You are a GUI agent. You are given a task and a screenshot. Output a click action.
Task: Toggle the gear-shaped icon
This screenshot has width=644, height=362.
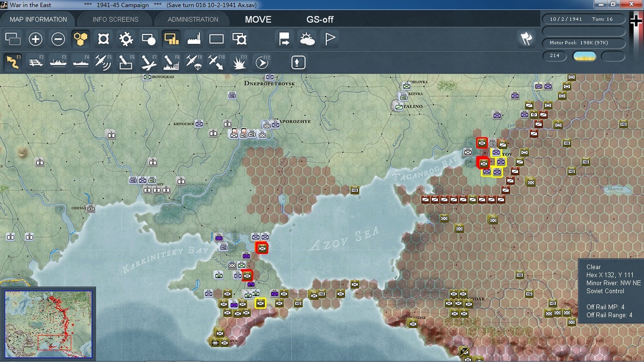(x=126, y=39)
